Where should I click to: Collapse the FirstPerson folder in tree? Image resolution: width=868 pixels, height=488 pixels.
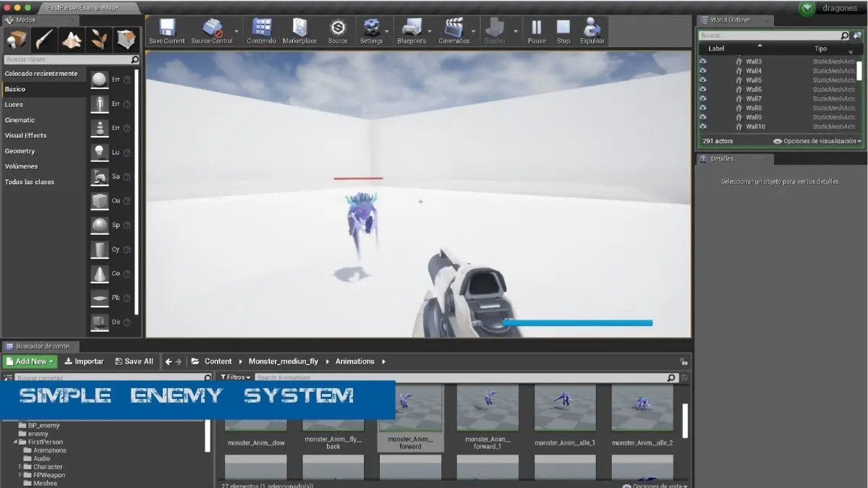tap(15, 442)
